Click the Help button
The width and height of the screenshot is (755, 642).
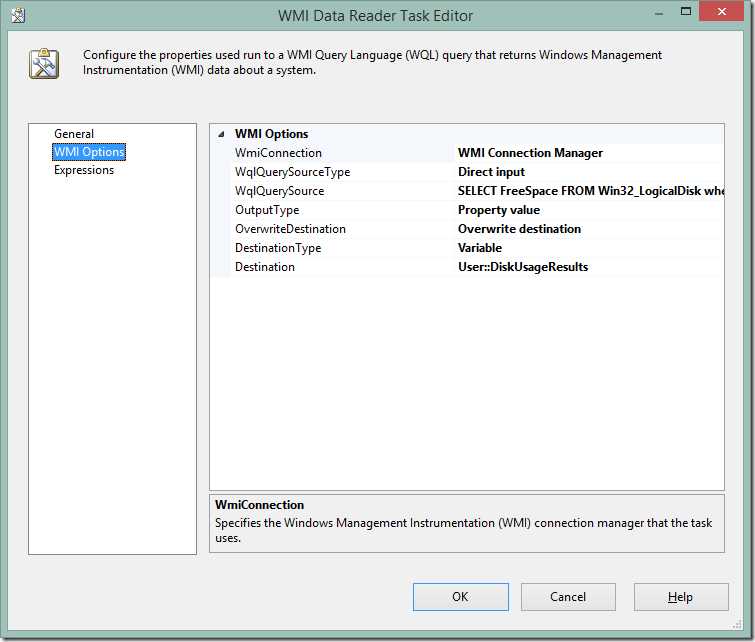tap(680, 597)
